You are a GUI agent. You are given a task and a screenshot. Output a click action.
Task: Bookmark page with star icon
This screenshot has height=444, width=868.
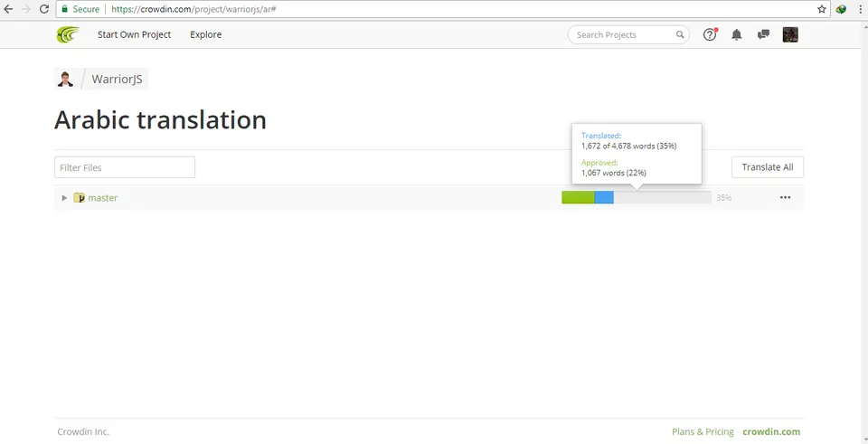coord(822,9)
